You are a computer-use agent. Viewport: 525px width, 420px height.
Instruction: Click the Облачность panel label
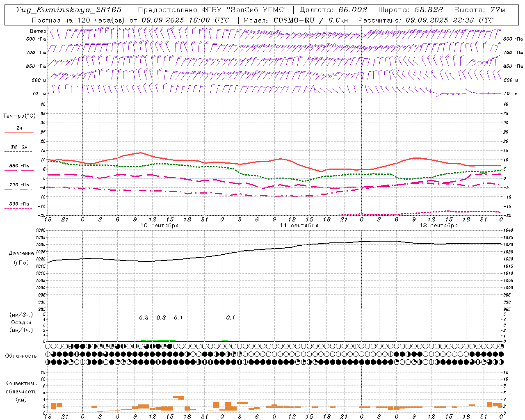click(x=21, y=356)
